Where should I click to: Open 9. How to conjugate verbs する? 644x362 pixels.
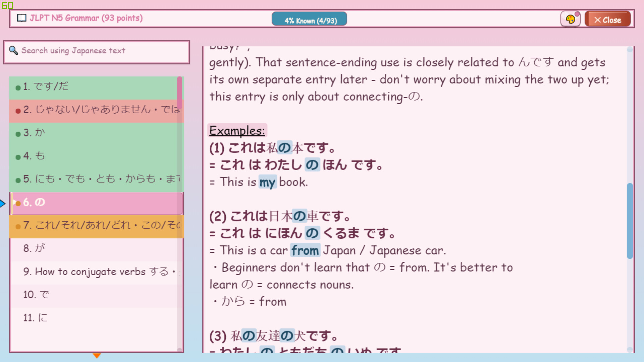97,273
